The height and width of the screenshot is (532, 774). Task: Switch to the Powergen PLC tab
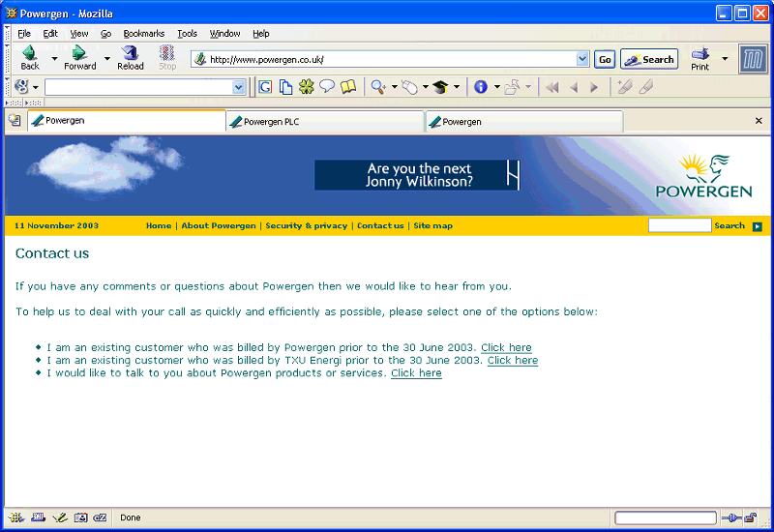[x=325, y=122]
